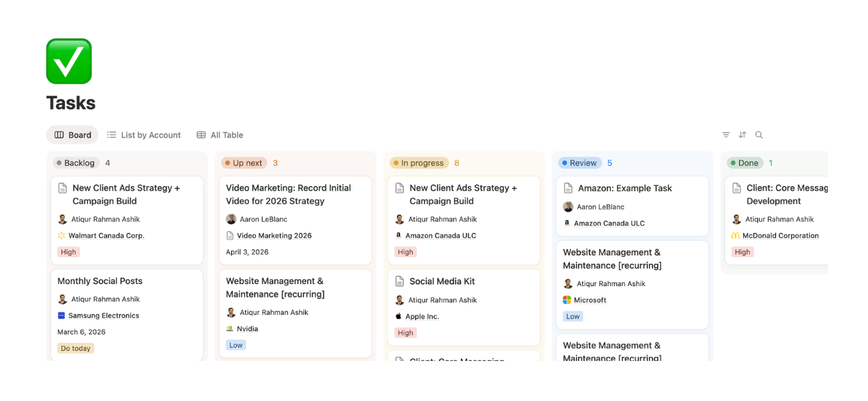This screenshot has width=868, height=401.
Task: Click the Do today tag
Action: point(75,348)
